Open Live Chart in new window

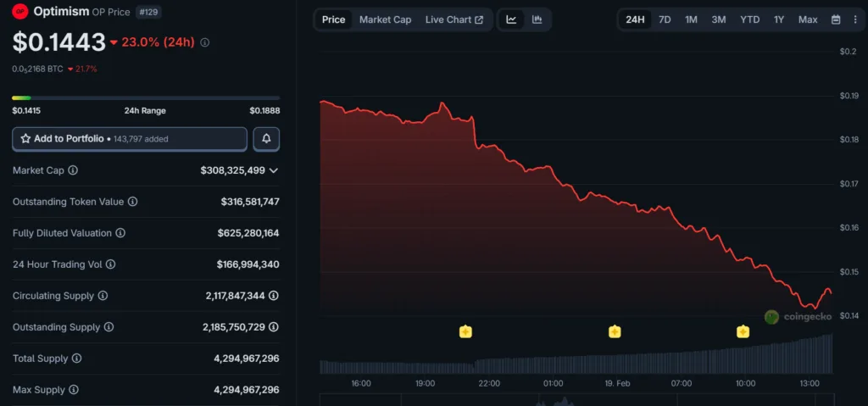click(454, 20)
